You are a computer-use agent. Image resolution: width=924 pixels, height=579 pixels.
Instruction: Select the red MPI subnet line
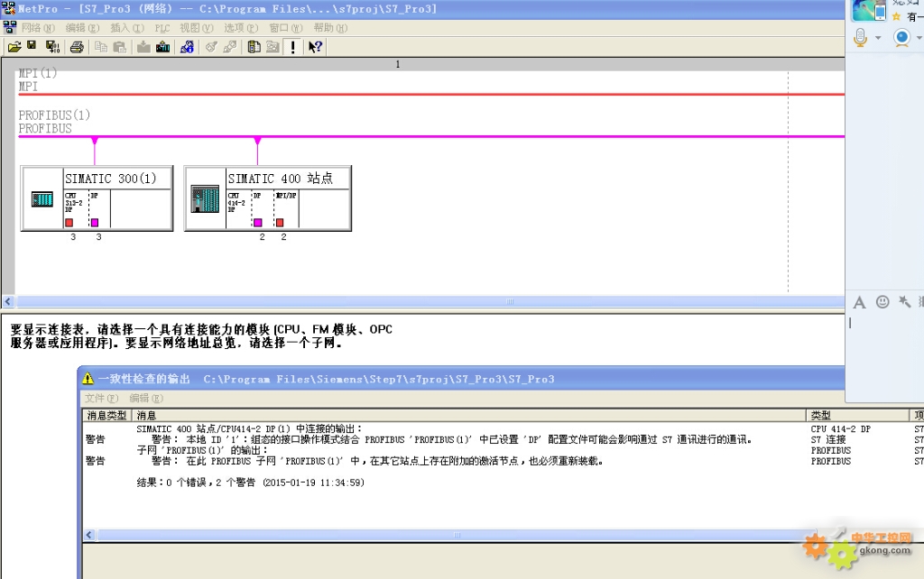pos(430,94)
